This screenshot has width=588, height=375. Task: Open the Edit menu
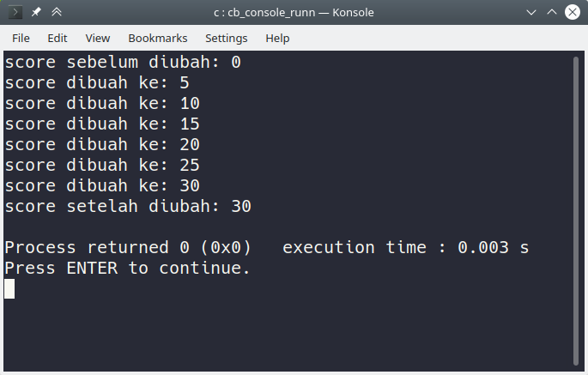58,39
